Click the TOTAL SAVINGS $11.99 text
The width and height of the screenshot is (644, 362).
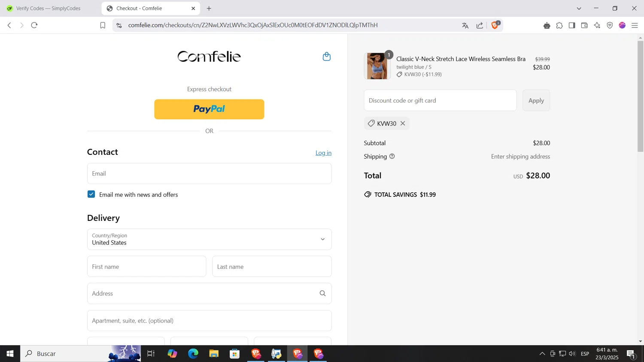tap(405, 195)
